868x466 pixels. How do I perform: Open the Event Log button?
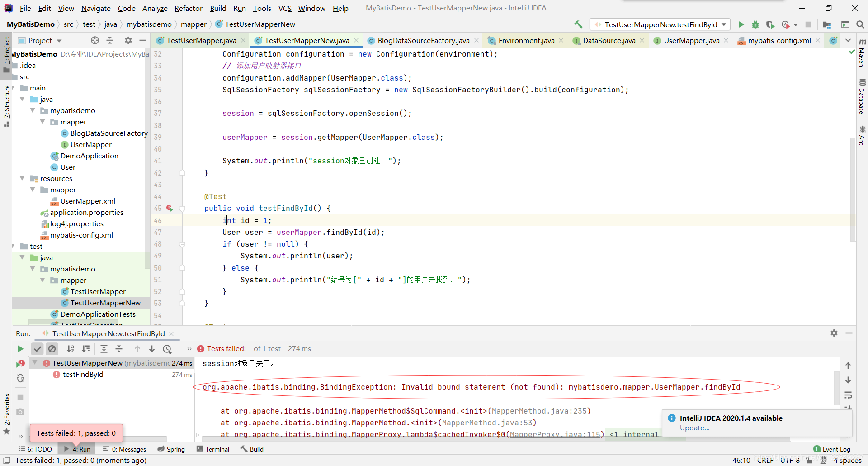(831, 449)
